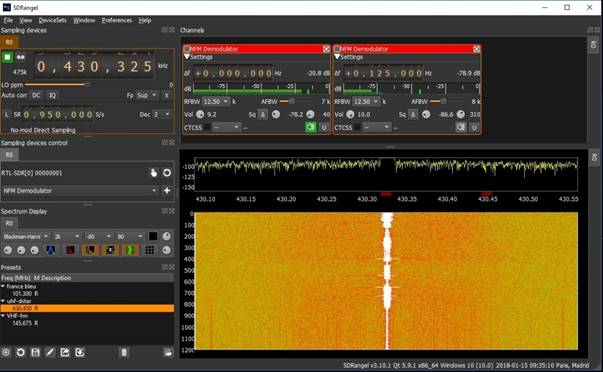Toggle delta squelch on first demodulator

coord(263,114)
